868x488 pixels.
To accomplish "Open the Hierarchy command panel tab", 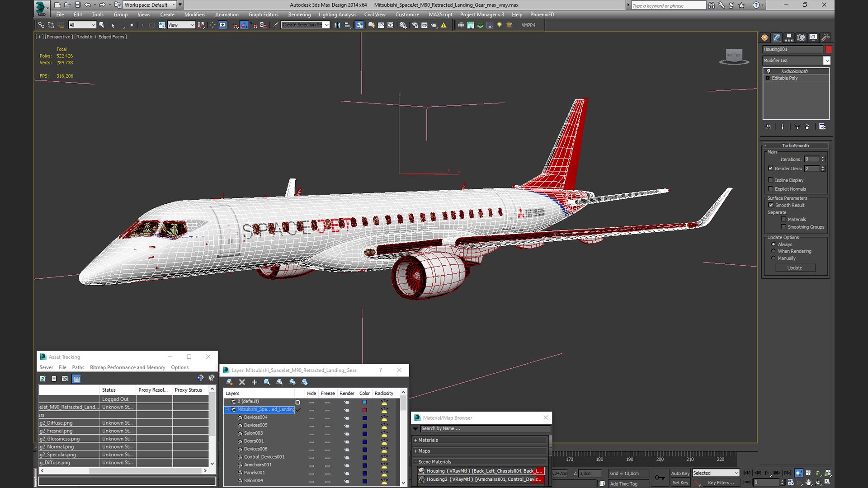I will (x=789, y=38).
